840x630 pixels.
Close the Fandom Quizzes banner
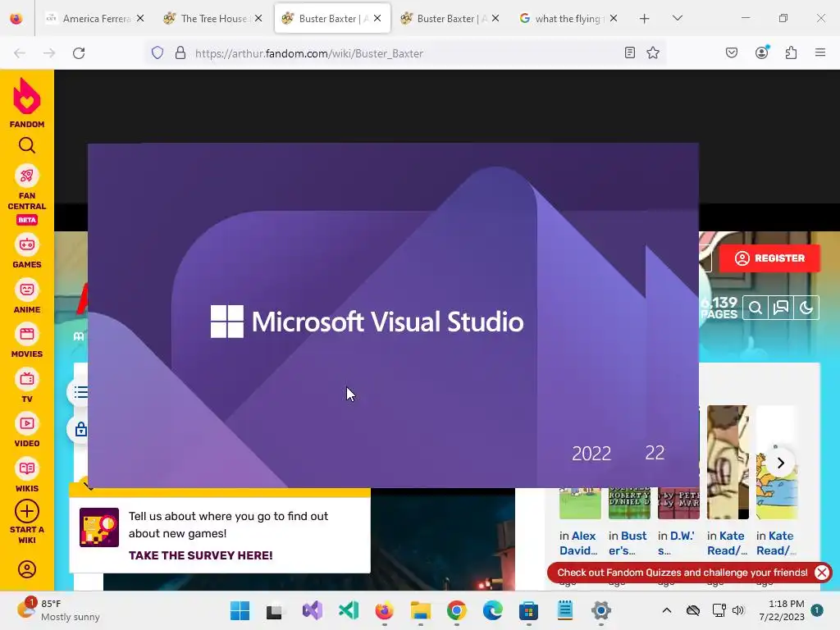point(821,573)
